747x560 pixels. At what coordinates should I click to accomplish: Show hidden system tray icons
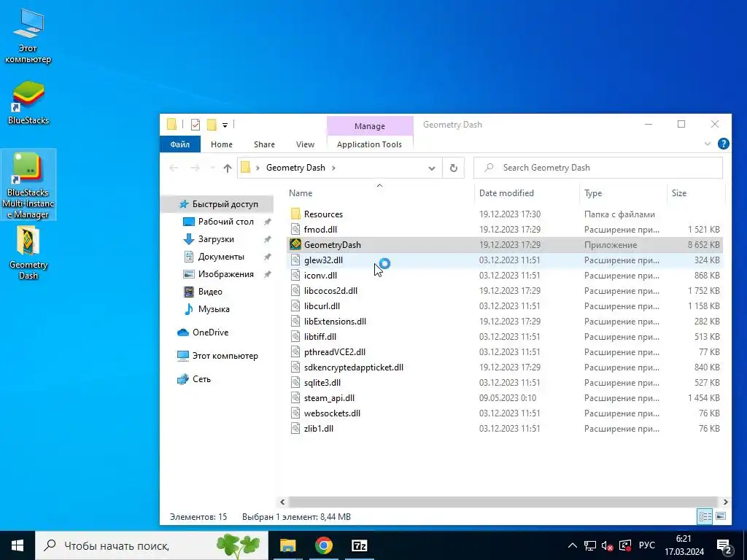[x=573, y=545]
